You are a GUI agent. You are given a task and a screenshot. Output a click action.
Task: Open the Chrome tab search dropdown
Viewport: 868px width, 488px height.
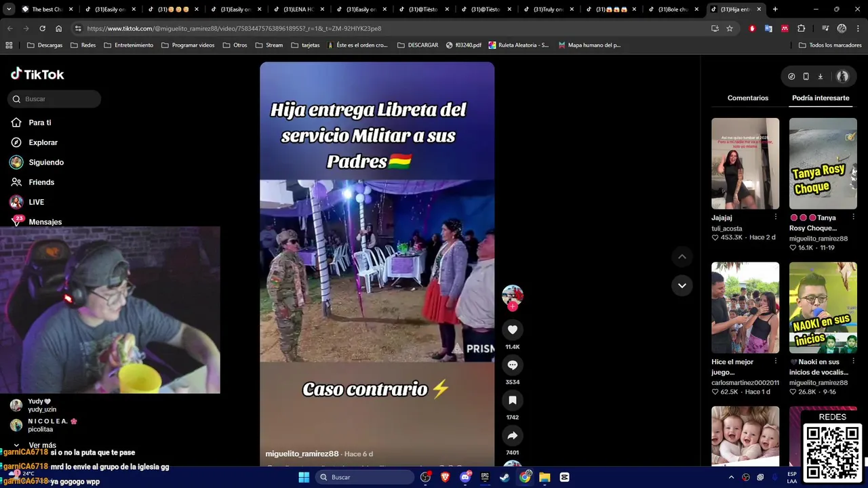(8, 9)
